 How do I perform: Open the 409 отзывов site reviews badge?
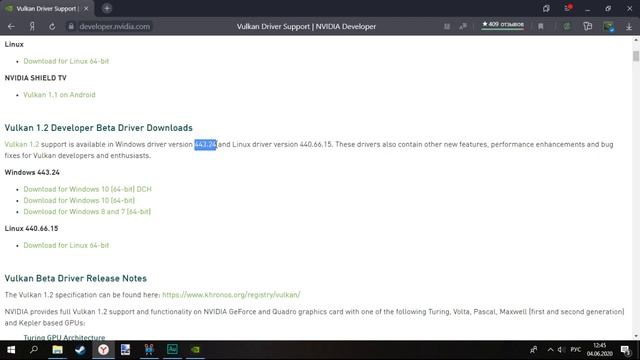coord(503,25)
